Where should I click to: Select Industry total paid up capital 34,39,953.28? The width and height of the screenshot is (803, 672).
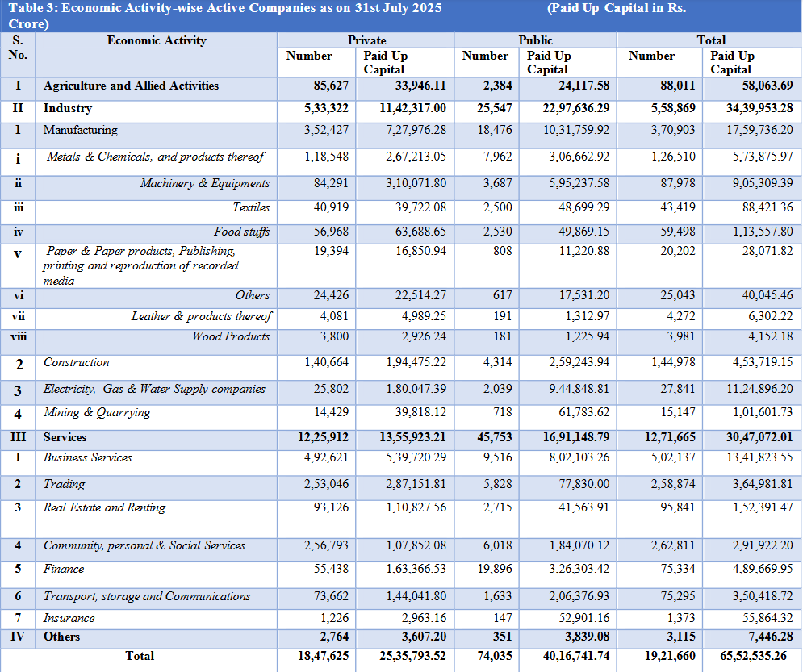click(759, 108)
